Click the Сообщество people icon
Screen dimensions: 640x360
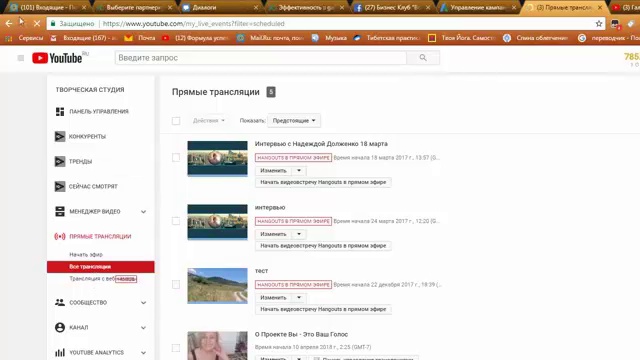click(x=60, y=302)
